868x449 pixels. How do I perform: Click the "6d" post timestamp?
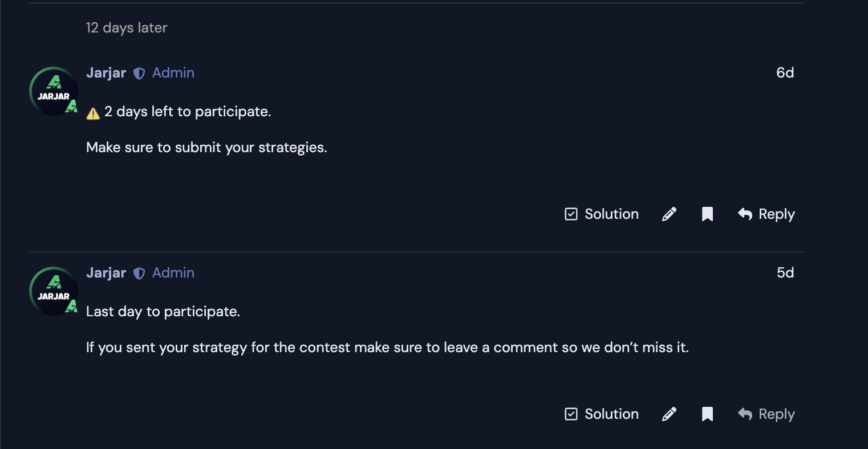[785, 73]
